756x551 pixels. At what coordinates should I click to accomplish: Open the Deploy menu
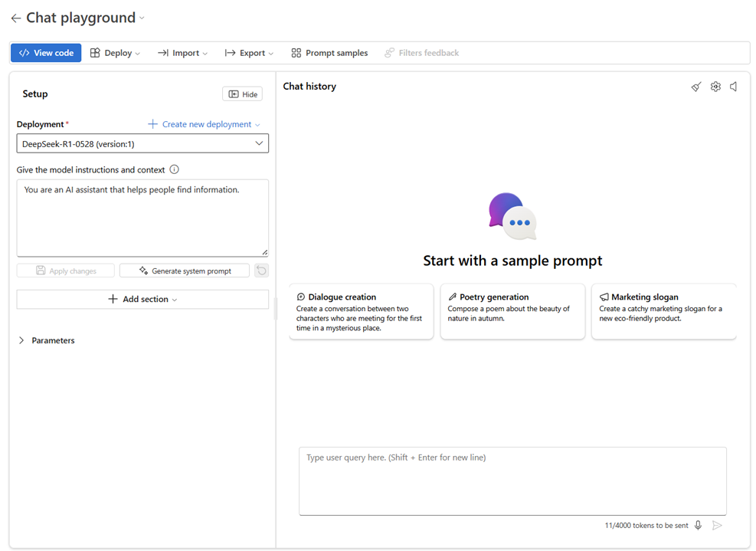point(115,53)
